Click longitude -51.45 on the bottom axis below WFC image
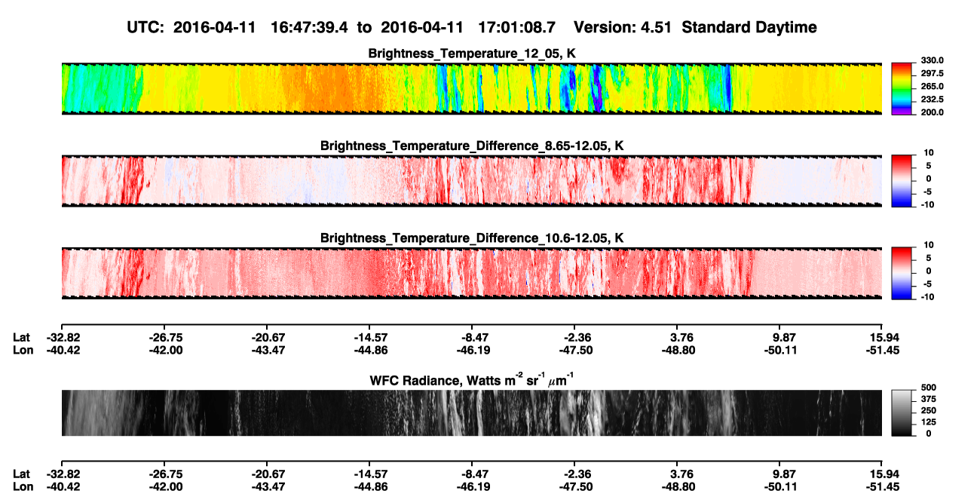Screen dimensions: 980x503 click(x=882, y=487)
